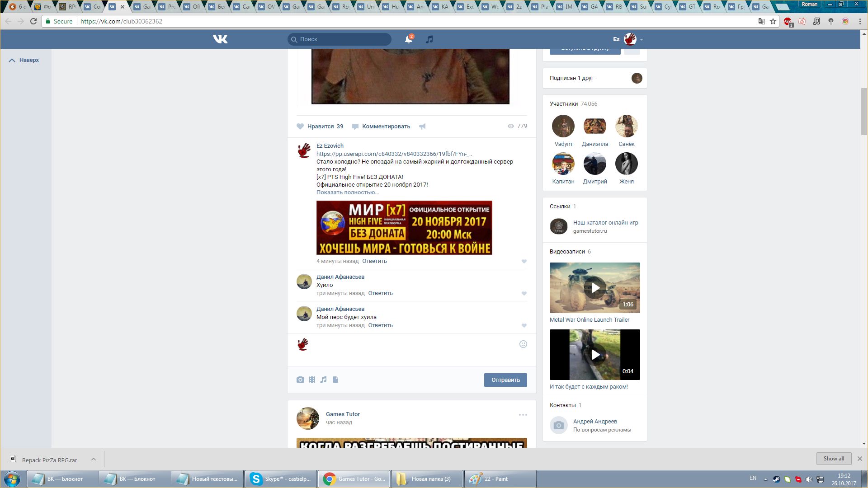868x488 pixels.
Task: Open Андрей Андреев contact link
Action: coord(595,422)
